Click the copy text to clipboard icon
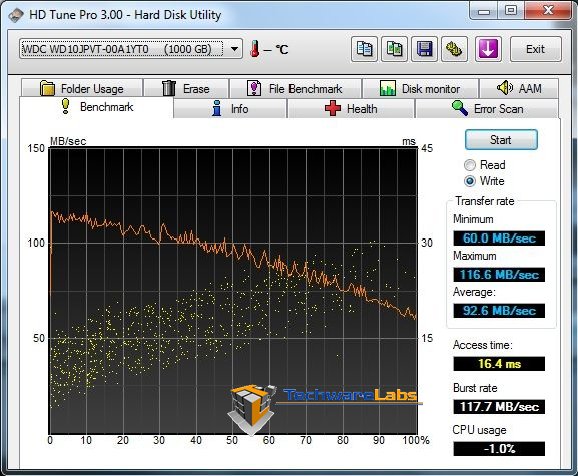578x476 pixels. pyautogui.click(x=364, y=49)
